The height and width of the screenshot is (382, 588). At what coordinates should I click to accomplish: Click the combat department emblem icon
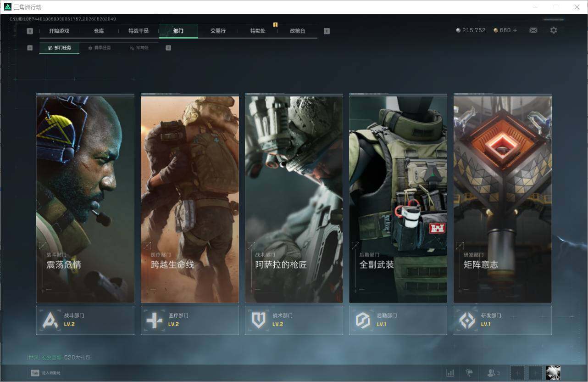pos(50,320)
